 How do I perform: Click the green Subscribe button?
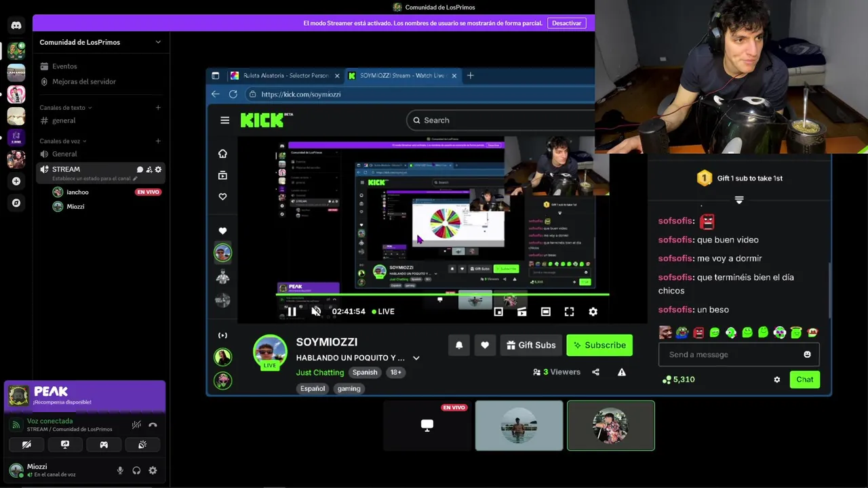(x=599, y=345)
